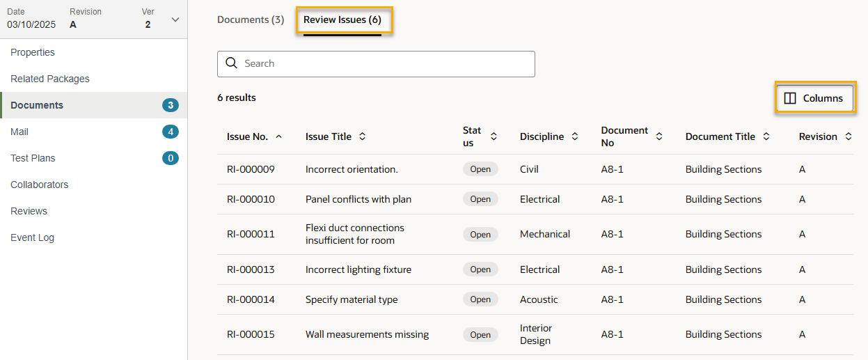Select Test Plans in sidebar
The image size is (868, 360).
coord(33,158)
